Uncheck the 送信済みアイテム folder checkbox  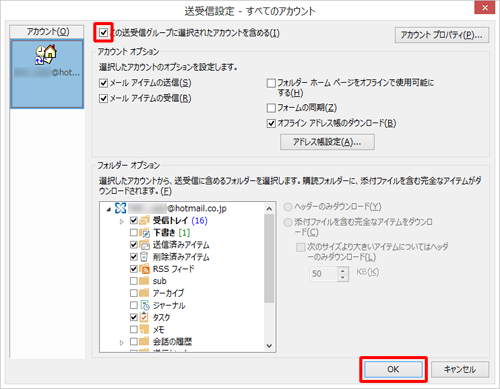pos(134,245)
